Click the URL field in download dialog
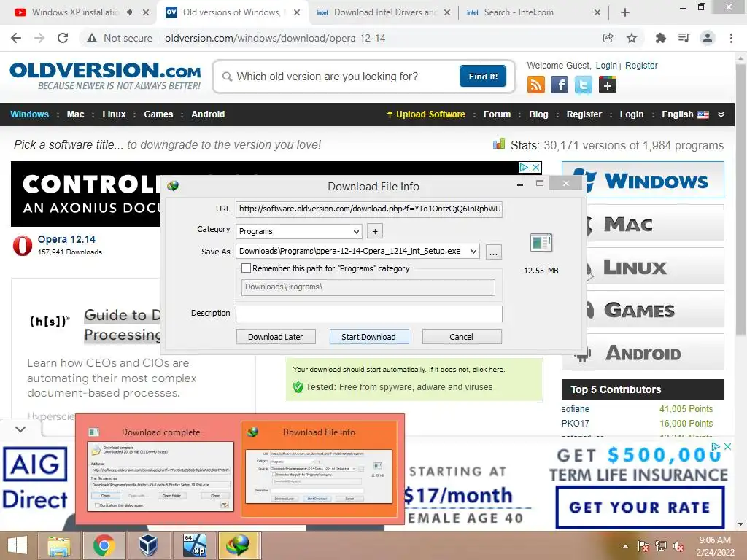Image resolution: width=747 pixels, height=560 pixels. pos(368,209)
